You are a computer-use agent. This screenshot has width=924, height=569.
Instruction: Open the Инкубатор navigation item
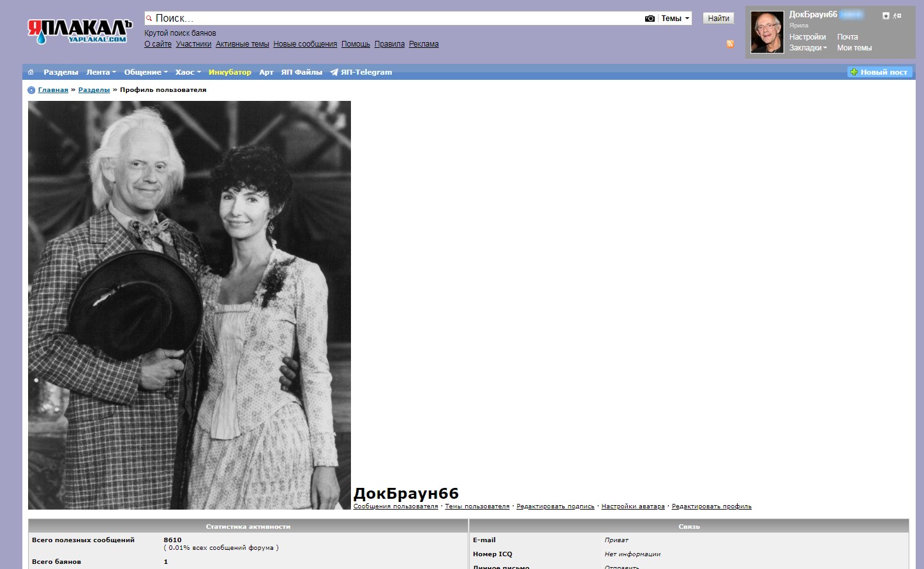coord(230,72)
